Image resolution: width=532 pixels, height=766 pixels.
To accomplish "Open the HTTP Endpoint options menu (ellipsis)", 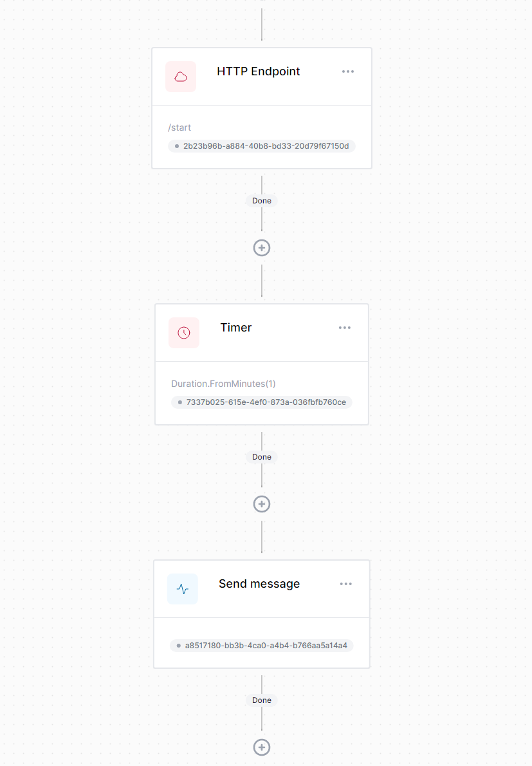I will (x=348, y=71).
